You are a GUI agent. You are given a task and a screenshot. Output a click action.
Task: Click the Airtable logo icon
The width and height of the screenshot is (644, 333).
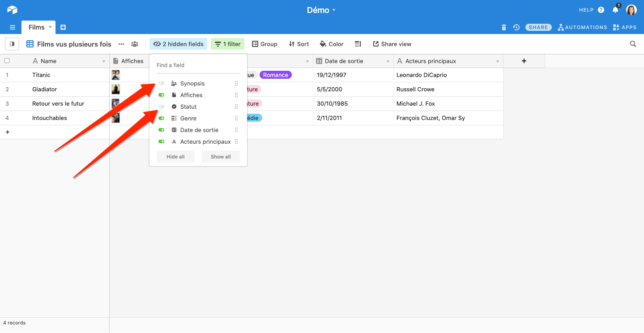12,10
